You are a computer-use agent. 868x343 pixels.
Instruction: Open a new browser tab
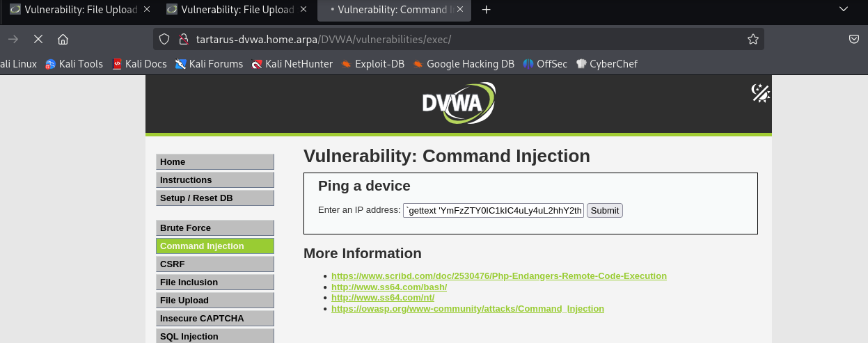[x=487, y=10]
